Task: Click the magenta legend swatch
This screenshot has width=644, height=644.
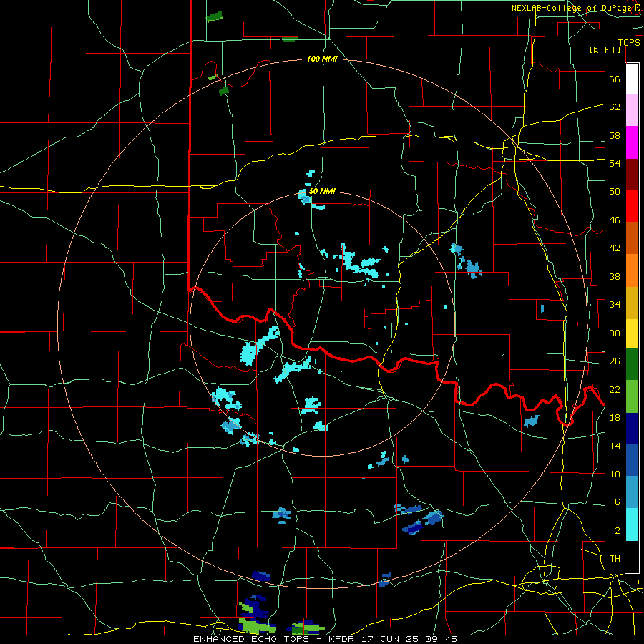Action: tap(632, 142)
